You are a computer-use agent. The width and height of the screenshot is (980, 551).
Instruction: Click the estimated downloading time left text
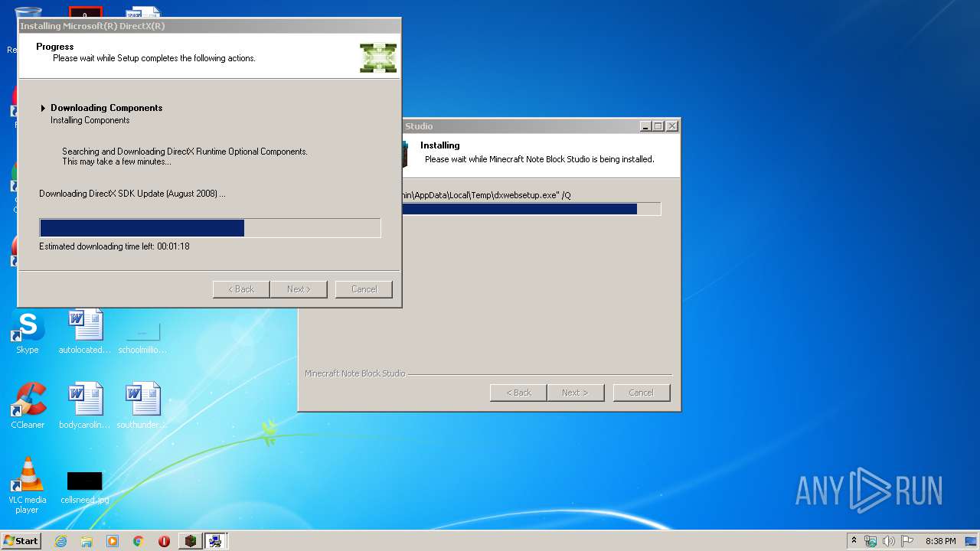tap(114, 246)
